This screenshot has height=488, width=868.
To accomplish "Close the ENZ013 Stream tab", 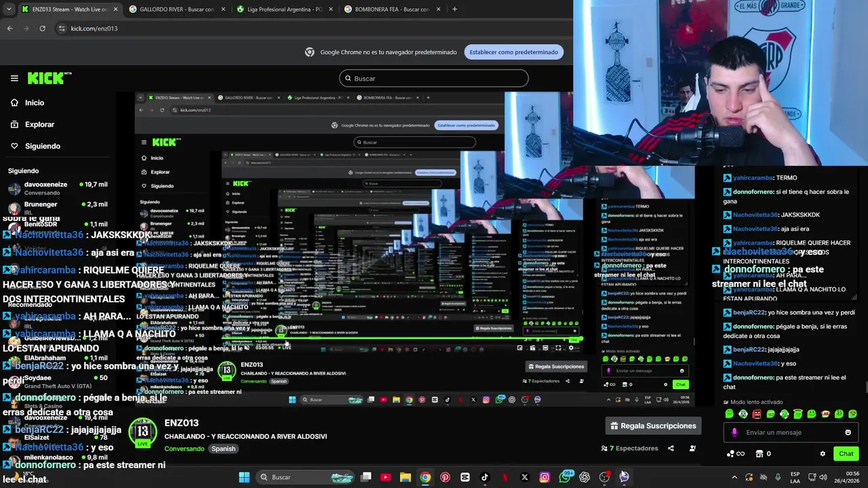I will 115,9.
